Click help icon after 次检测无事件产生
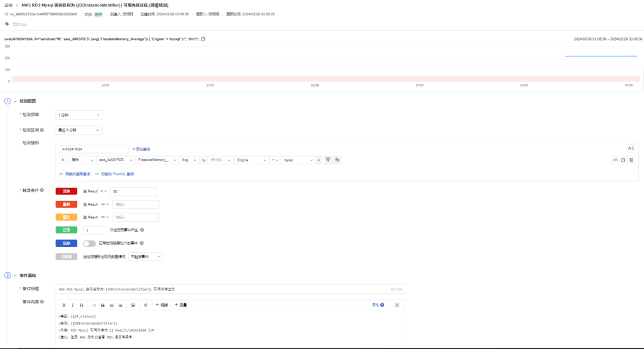The image size is (644, 349). pos(142,231)
